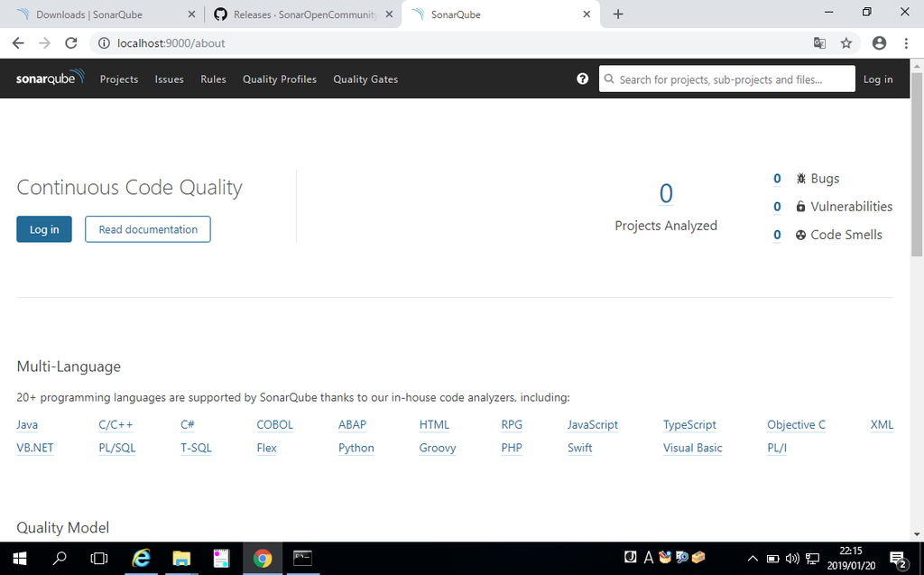
Task: Open a new tab with plus icon
Action: point(617,14)
